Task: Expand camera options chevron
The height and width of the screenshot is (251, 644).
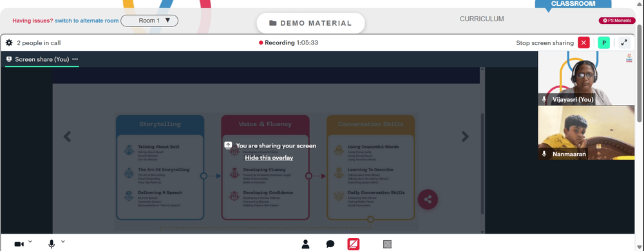Action: pos(30,241)
